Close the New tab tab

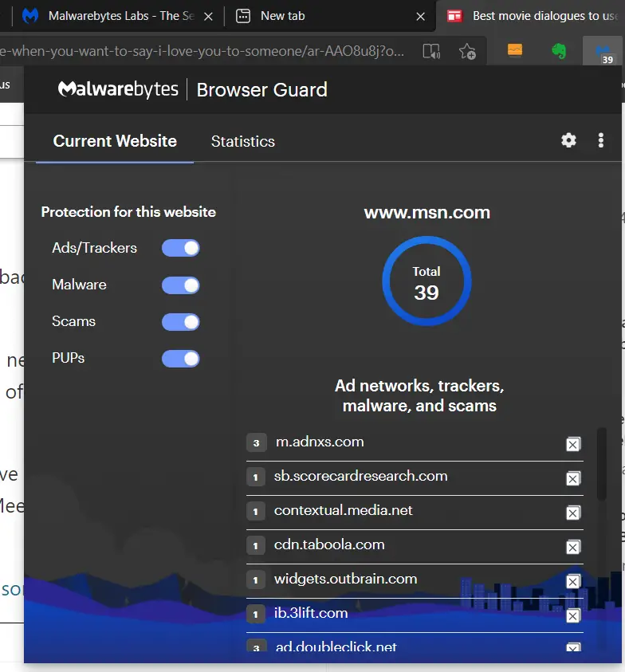click(421, 16)
